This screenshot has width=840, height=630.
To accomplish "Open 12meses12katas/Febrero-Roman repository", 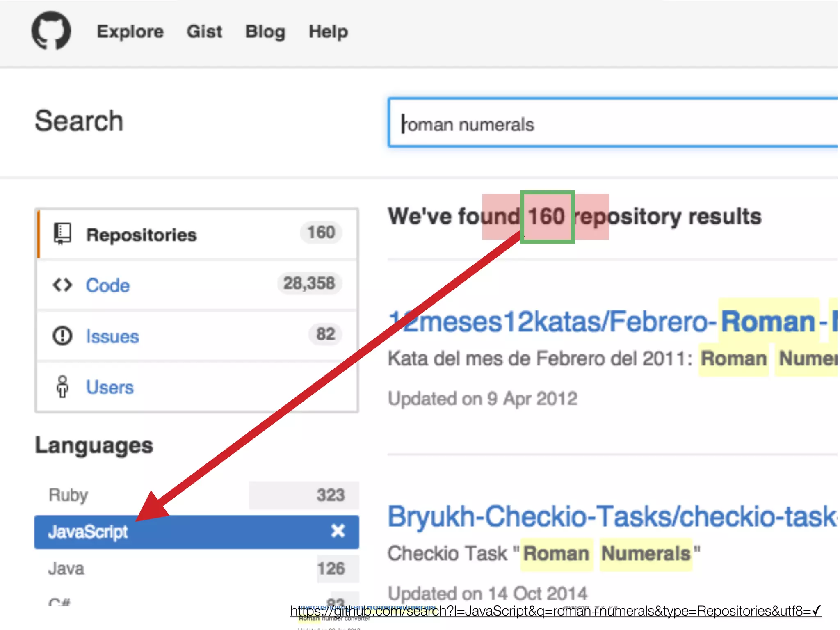I will tap(613, 321).
